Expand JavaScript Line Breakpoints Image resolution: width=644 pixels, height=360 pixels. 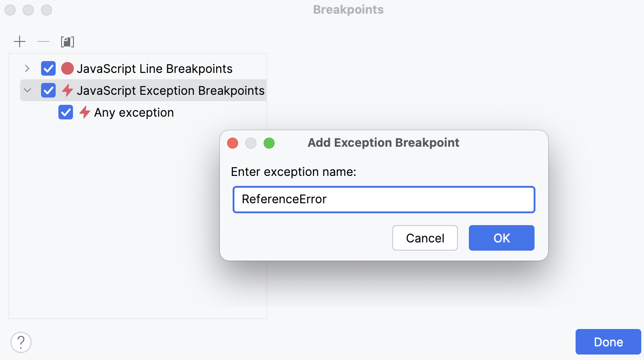click(27, 68)
